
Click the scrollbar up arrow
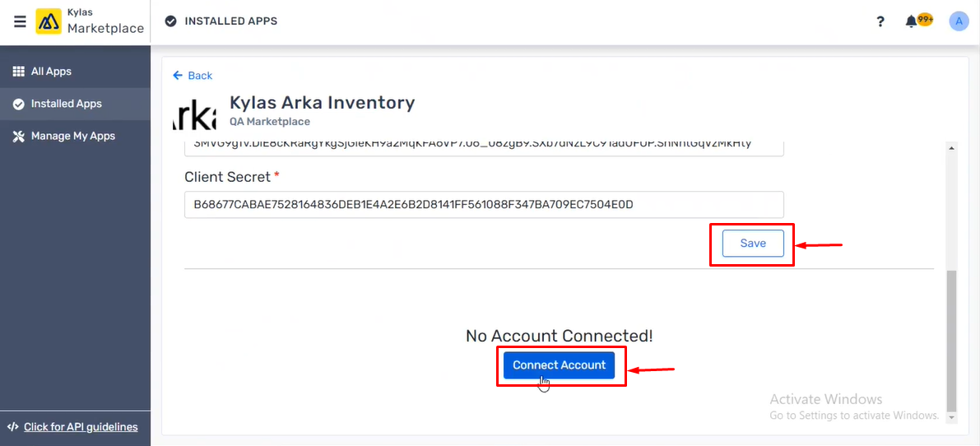tap(952, 147)
